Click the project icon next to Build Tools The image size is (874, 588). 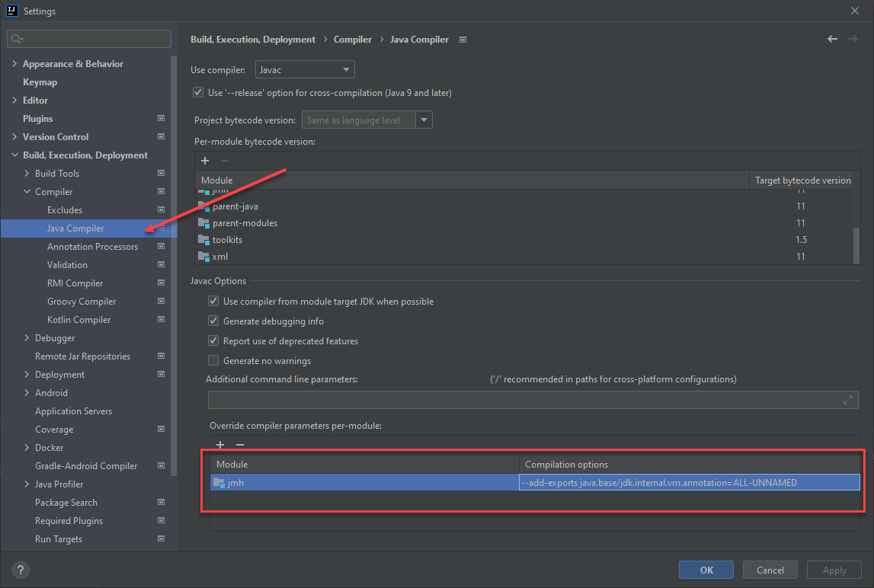coord(161,174)
